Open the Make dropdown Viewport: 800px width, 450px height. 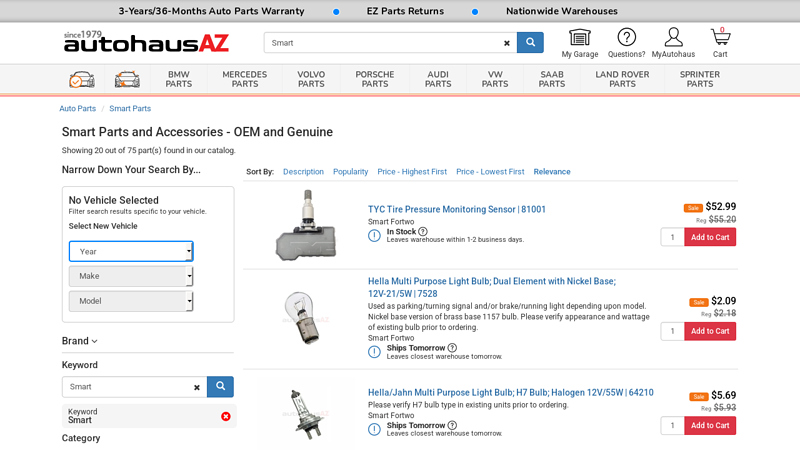pos(131,276)
